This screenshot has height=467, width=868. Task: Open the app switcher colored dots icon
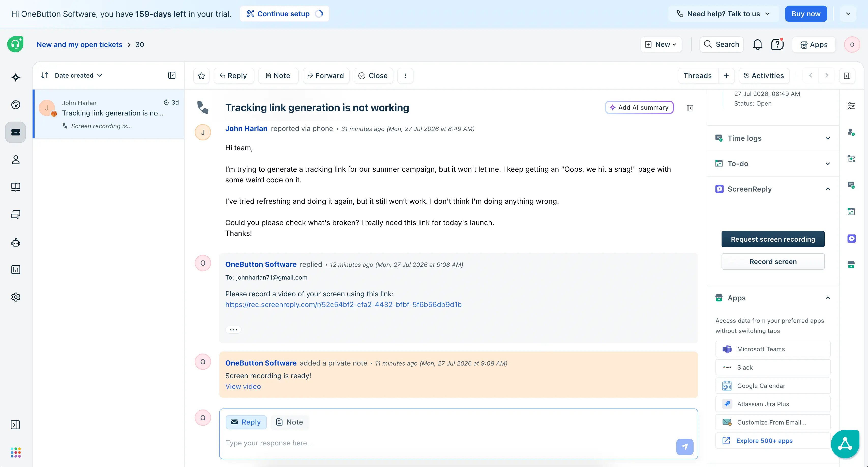pyautogui.click(x=16, y=452)
